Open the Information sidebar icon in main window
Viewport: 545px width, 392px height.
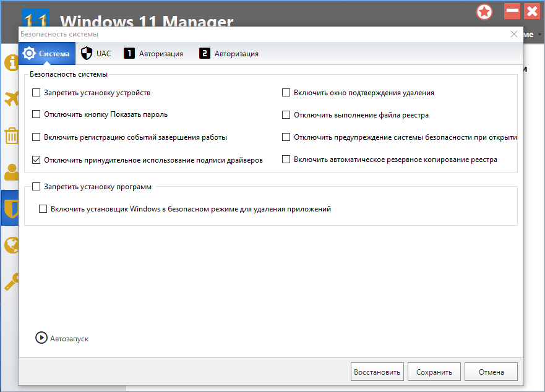click(x=11, y=63)
